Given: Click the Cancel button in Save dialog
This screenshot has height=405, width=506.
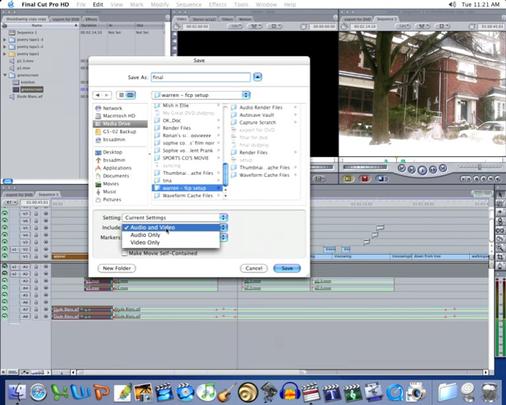Looking at the screenshot, I should [254, 268].
